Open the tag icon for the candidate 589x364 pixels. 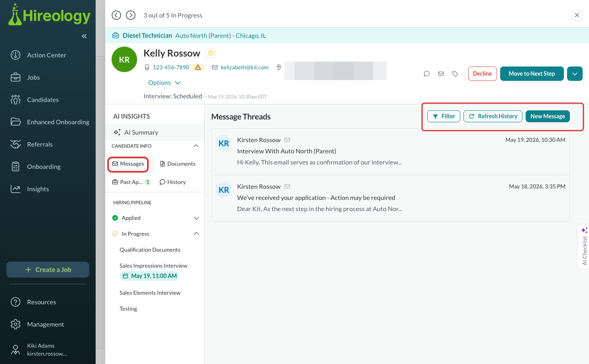(x=455, y=74)
